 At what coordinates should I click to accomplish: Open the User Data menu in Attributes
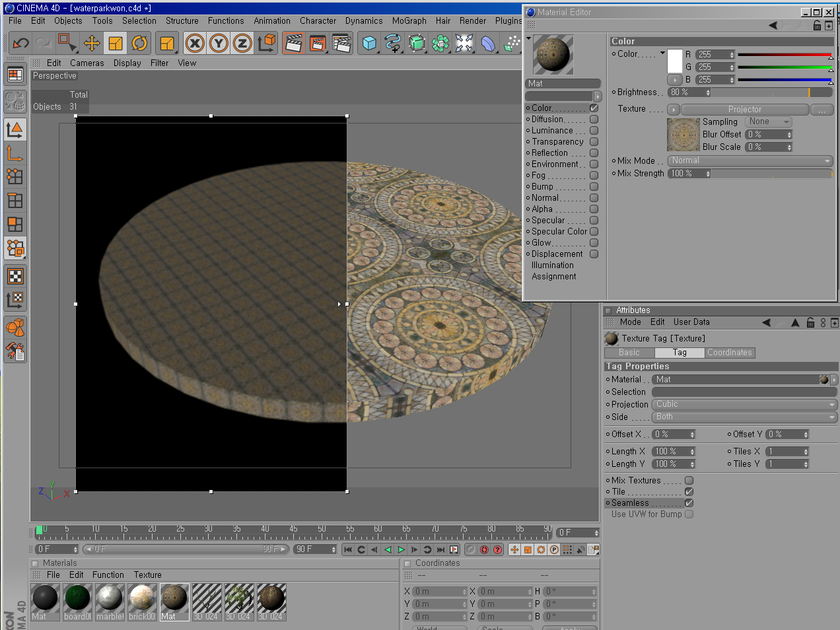(691, 322)
